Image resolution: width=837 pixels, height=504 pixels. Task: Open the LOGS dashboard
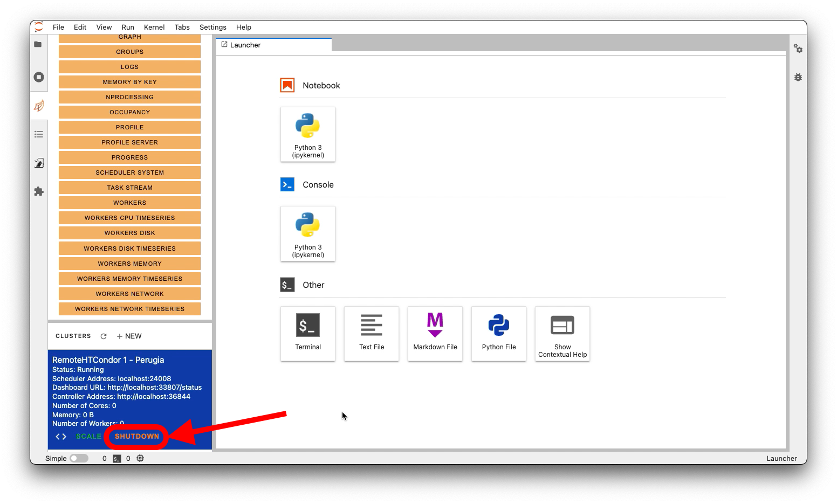tap(130, 67)
